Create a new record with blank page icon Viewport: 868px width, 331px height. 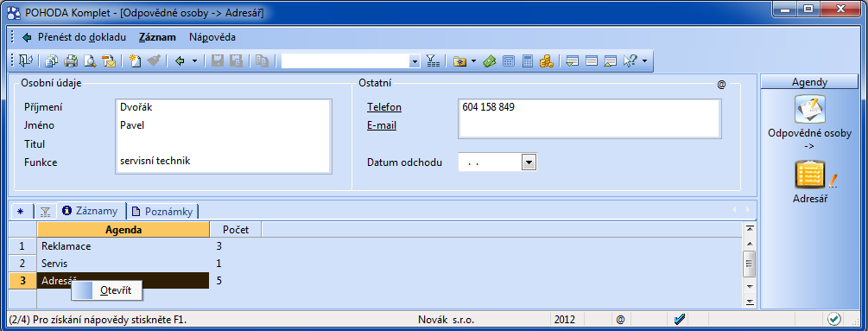(x=135, y=60)
